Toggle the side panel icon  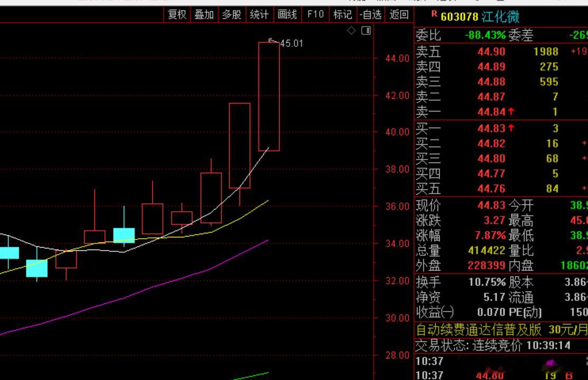[x=366, y=31]
